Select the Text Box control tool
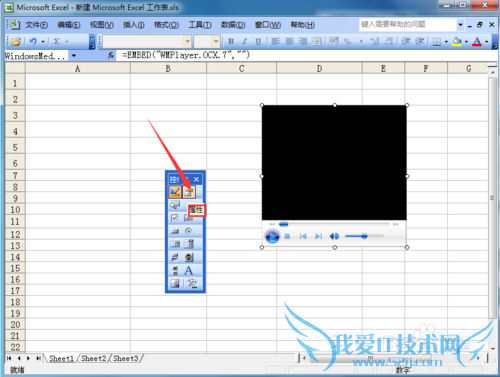This screenshot has height=377, width=500. (189, 219)
